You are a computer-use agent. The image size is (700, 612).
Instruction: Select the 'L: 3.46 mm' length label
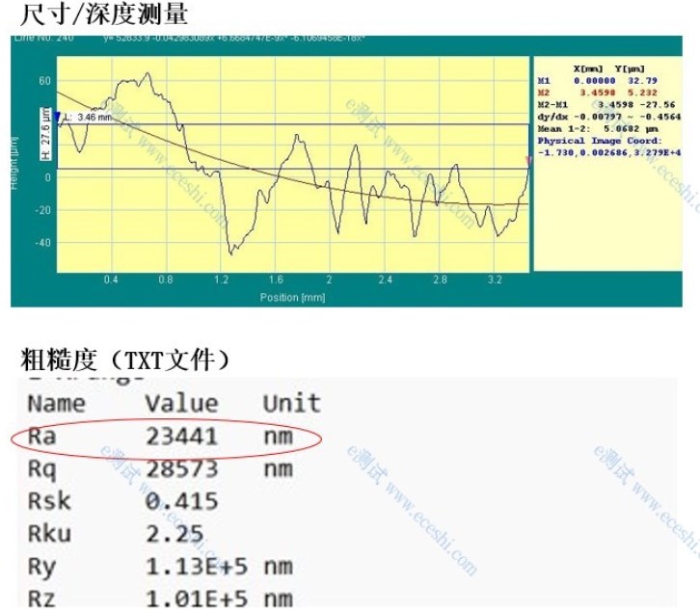tap(88, 118)
